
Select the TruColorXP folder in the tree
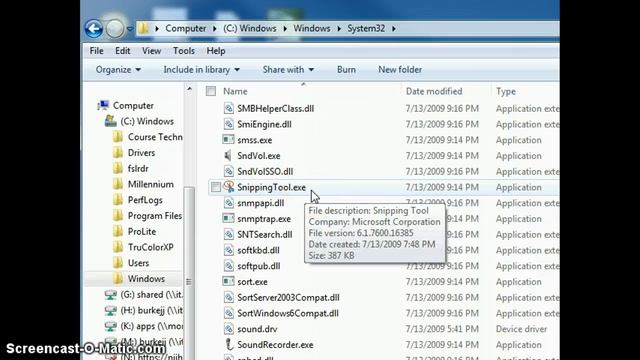151,247
